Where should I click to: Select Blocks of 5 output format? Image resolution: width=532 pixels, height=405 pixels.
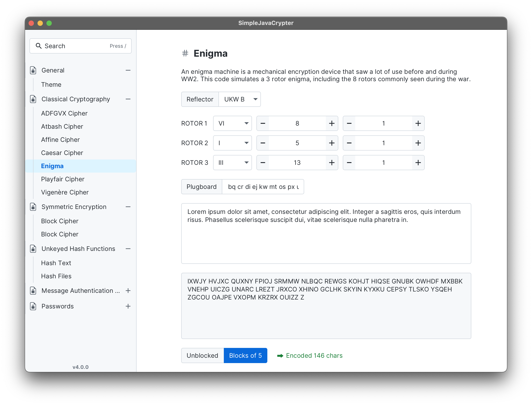point(245,355)
